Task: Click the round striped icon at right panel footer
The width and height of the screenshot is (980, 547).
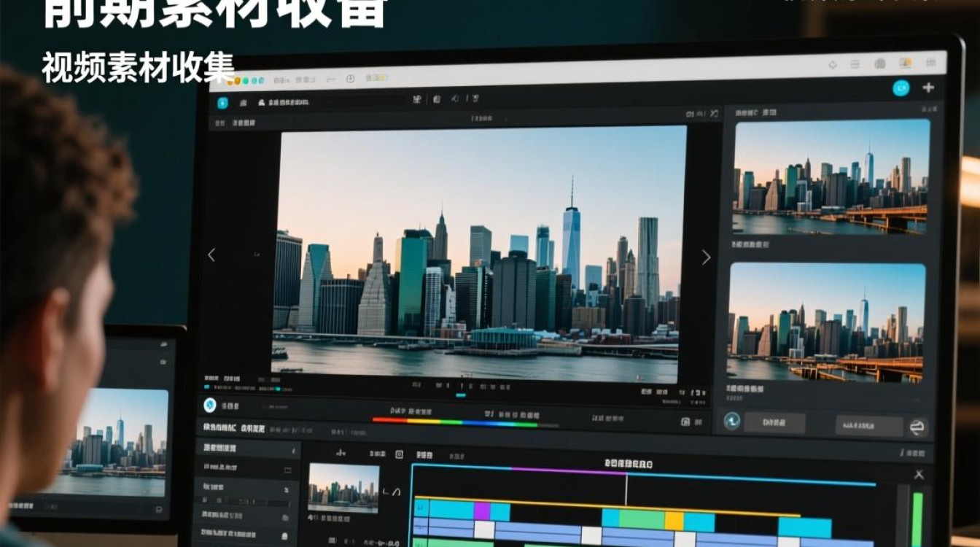Action: click(918, 427)
